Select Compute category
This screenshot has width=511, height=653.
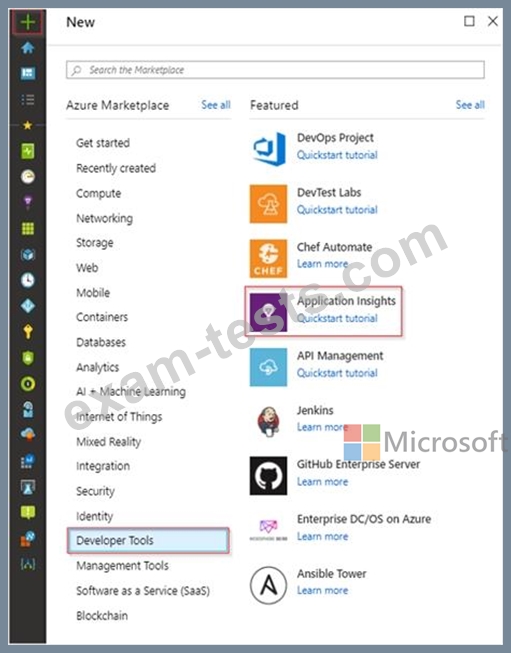tap(99, 194)
